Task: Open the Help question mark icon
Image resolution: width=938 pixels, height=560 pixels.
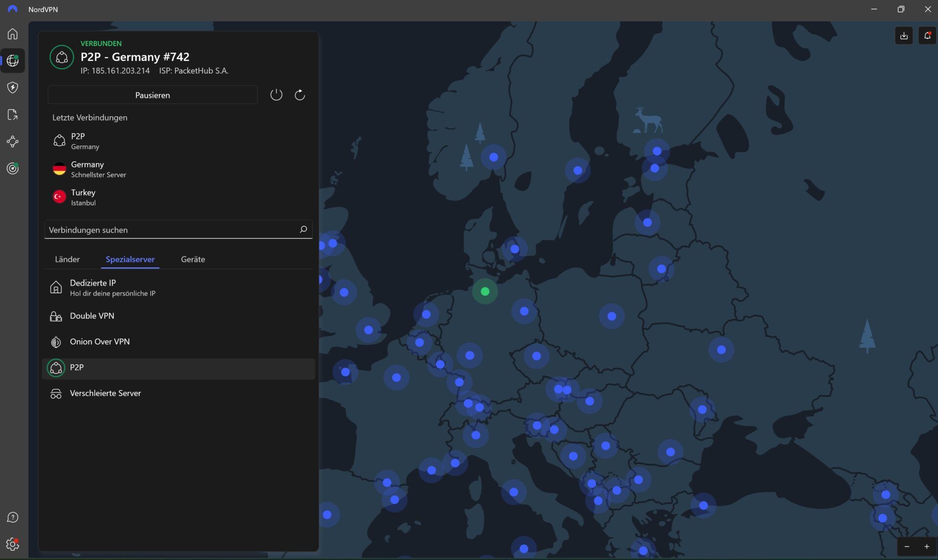Action: (x=13, y=518)
